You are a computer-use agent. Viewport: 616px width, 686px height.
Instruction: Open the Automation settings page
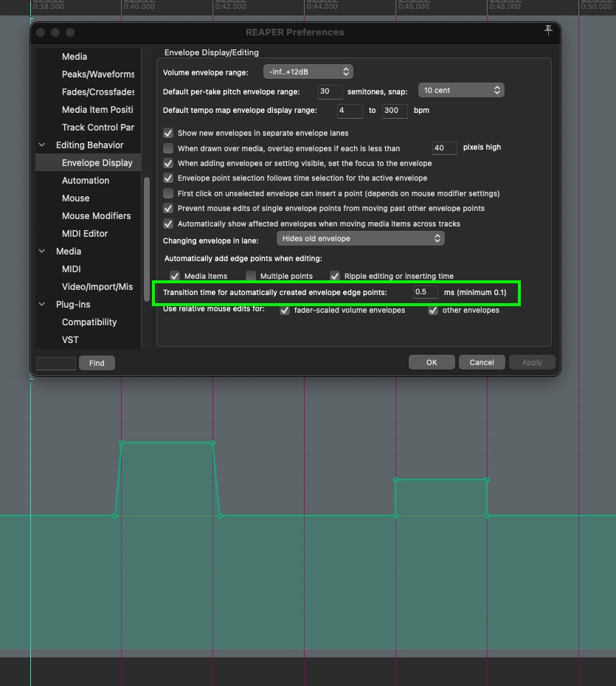click(86, 180)
